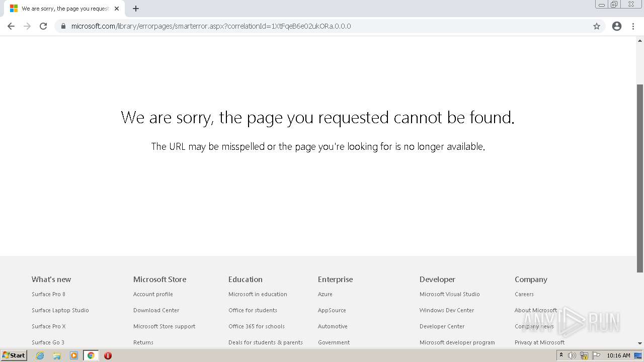Open a new tab with the plus button

136,9
